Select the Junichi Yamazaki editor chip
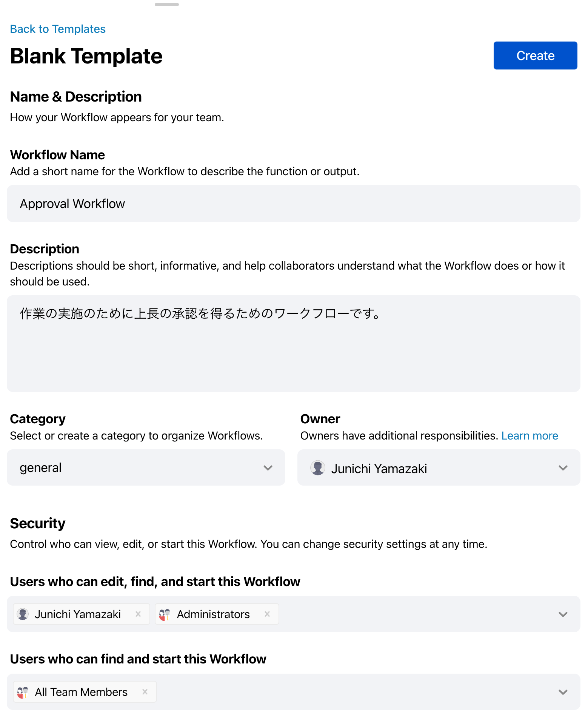 point(78,614)
